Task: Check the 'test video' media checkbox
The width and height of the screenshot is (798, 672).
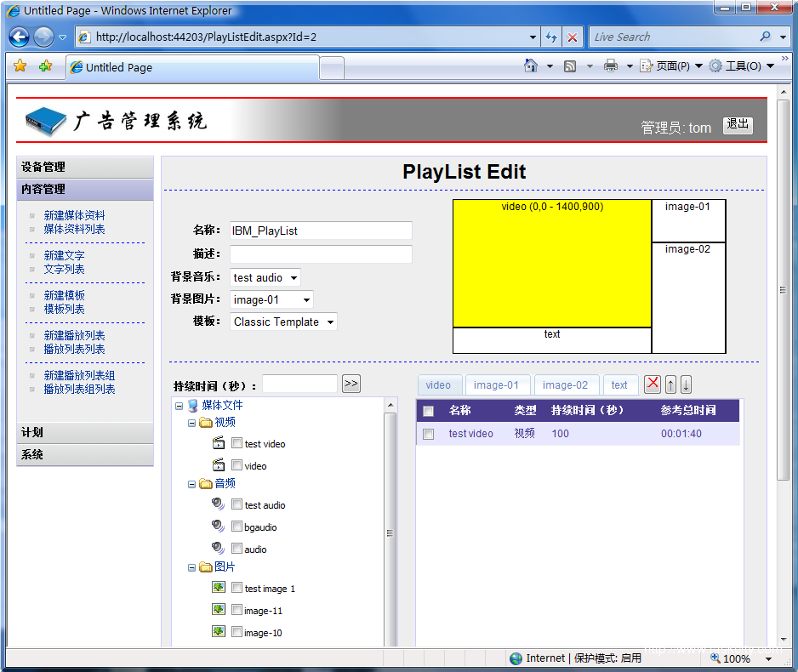Action: [237, 443]
